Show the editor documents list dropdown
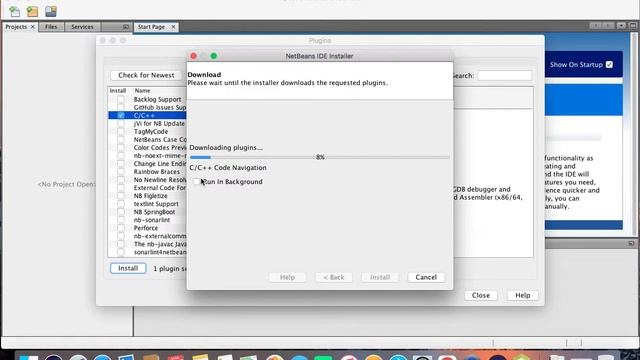The height and width of the screenshot is (360, 640). click(x=621, y=26)
